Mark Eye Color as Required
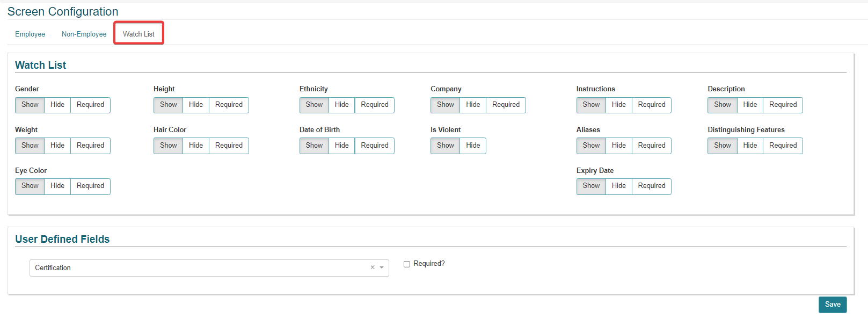 pos(90,186)
